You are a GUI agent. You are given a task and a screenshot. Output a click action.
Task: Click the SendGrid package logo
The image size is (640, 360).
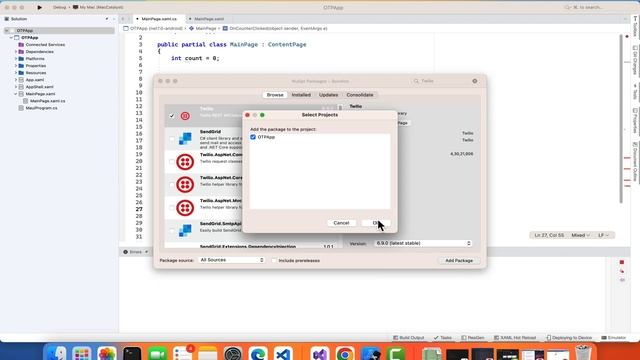(x=185, y=139)
